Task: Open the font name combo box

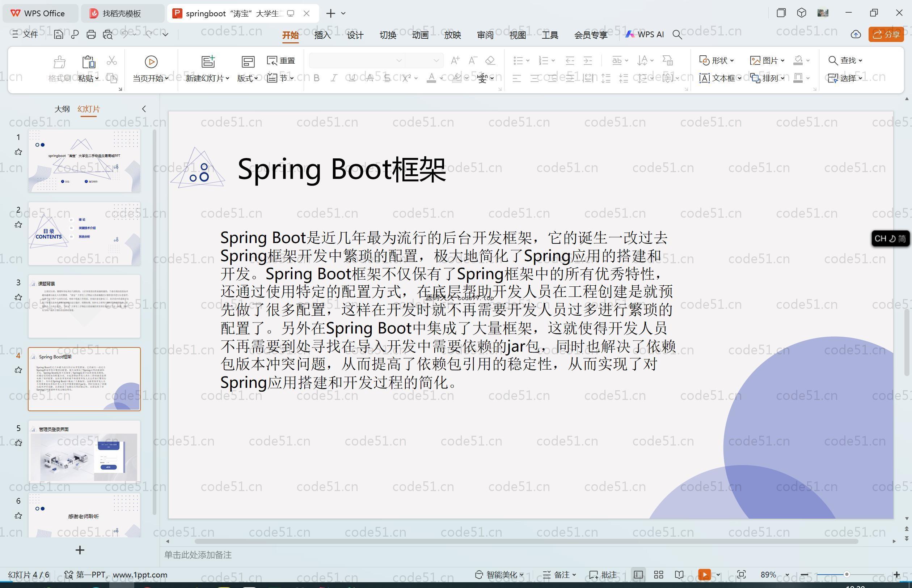Action: 356,60
